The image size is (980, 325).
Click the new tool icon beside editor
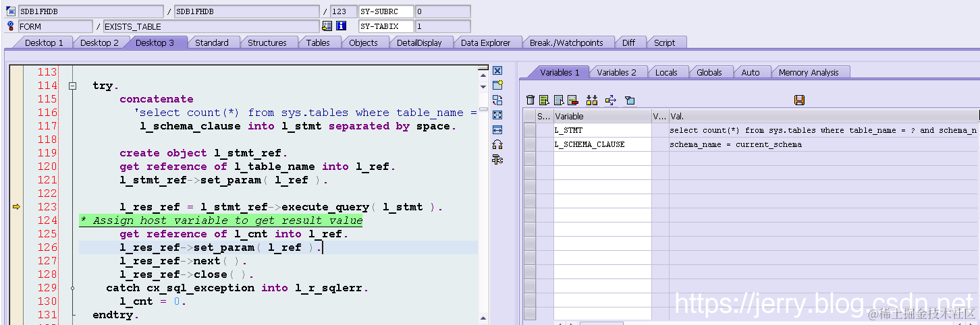click(497, 85)
